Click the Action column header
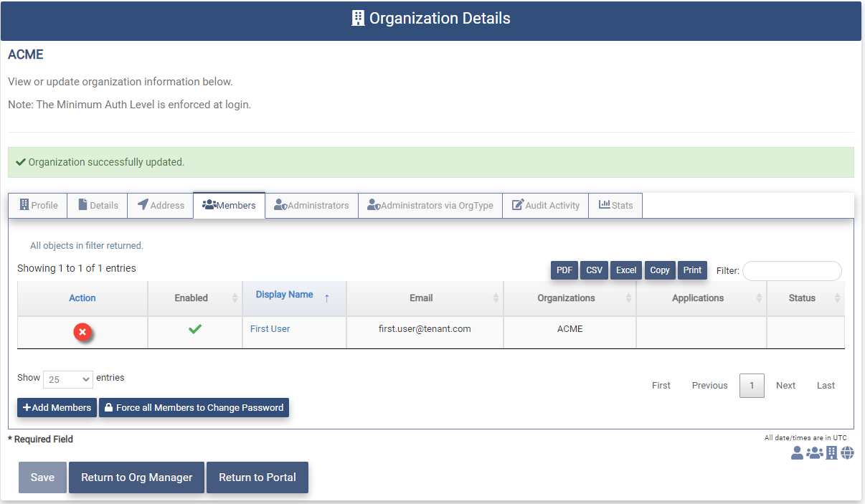 tap(82, 298)
